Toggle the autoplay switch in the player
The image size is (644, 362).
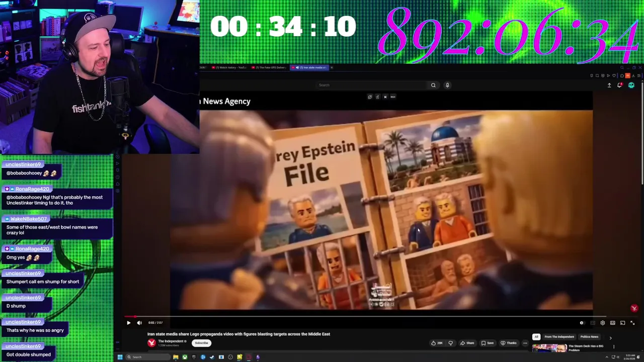pyautogui.click(x=582, y=323)
